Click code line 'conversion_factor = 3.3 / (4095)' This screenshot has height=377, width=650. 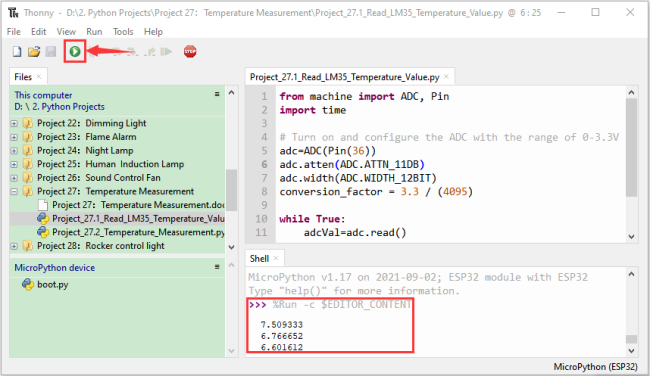(x=376, y=192)
